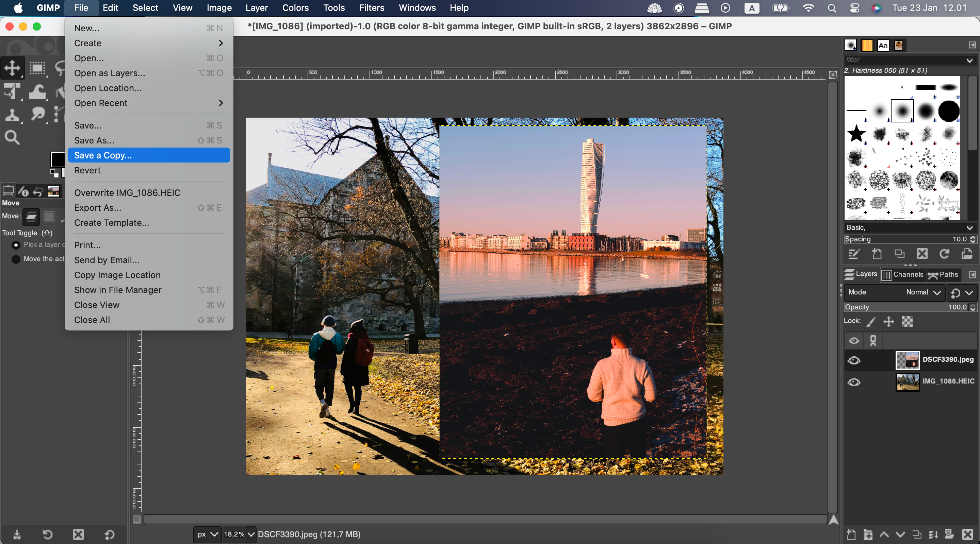Choose Save a Copy from File menu
Image resolution: width=980 pixels, height=544 pixels.
pos(148,155)
